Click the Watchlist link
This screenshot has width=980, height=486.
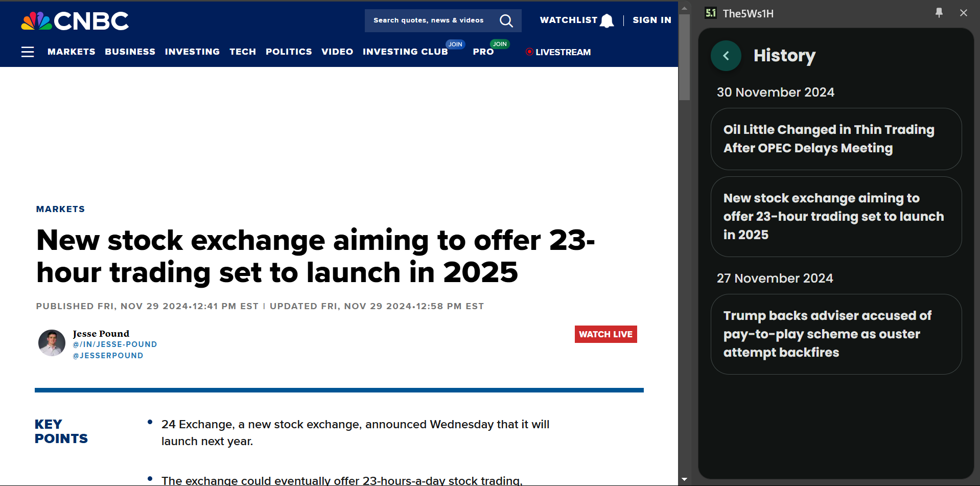tap(569, 20)
